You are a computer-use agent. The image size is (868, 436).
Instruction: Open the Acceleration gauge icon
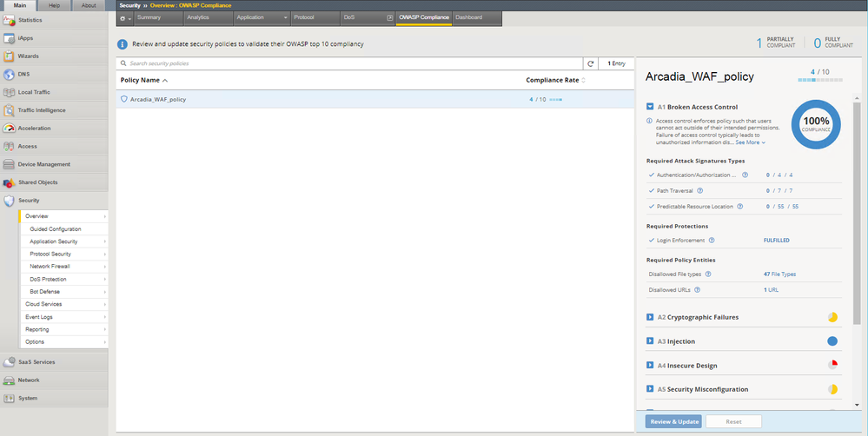coord(9,129)
